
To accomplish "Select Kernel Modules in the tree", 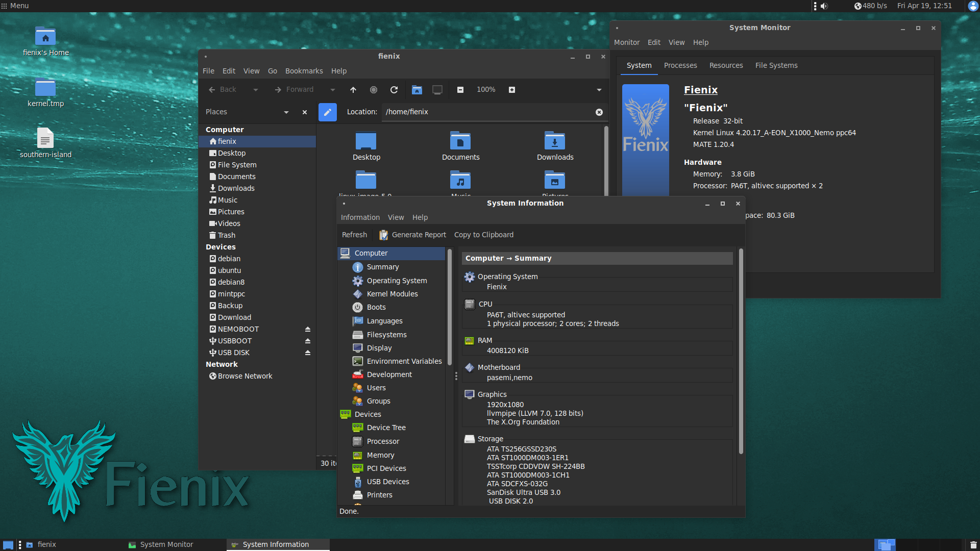I will click(392, 294).
